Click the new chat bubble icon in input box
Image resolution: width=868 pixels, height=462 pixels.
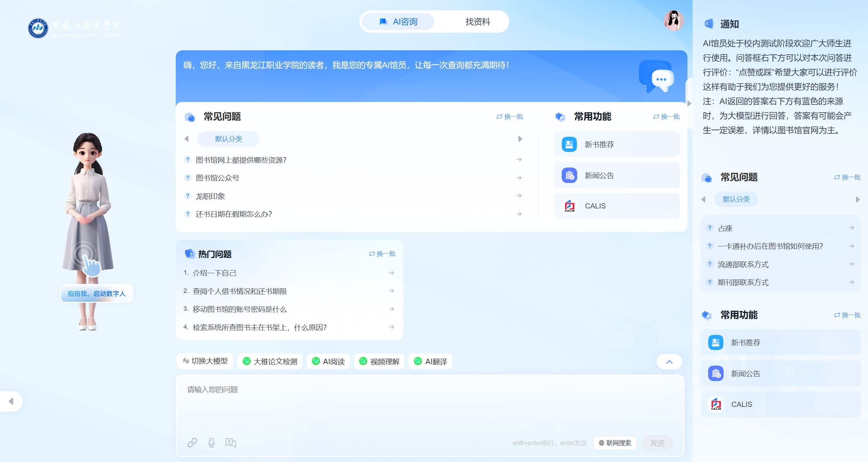[231, 442]
